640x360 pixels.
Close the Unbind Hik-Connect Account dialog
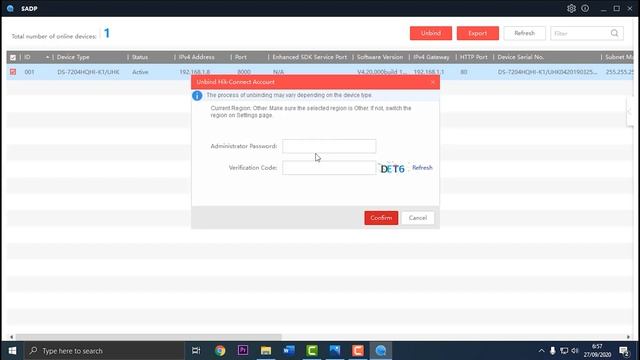click(x=433, y=82)
